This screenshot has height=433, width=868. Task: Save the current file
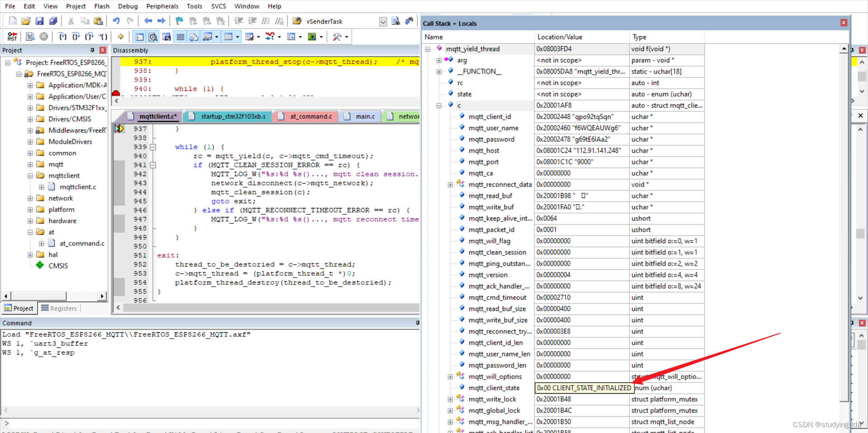pos(39,21)
